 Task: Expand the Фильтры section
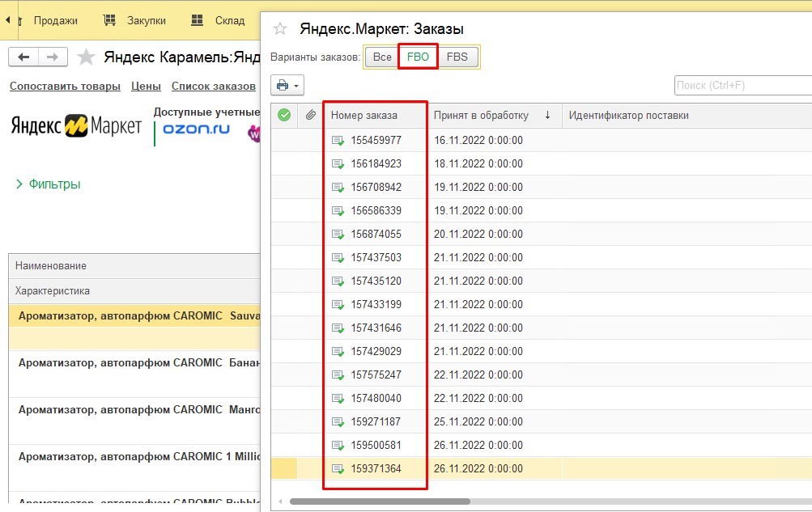(x=48, y=184)
